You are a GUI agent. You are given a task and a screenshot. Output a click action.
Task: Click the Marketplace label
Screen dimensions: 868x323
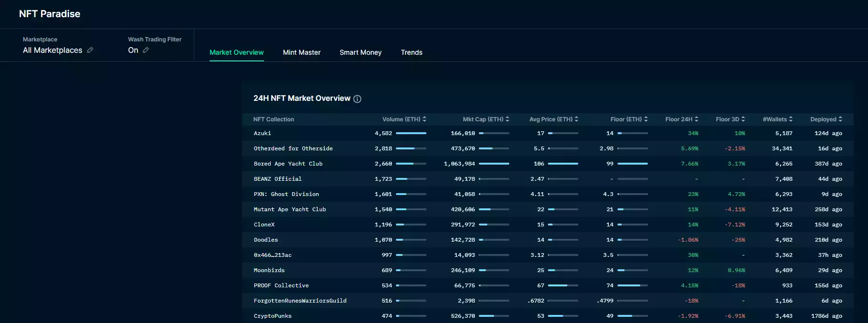point(40,39)
